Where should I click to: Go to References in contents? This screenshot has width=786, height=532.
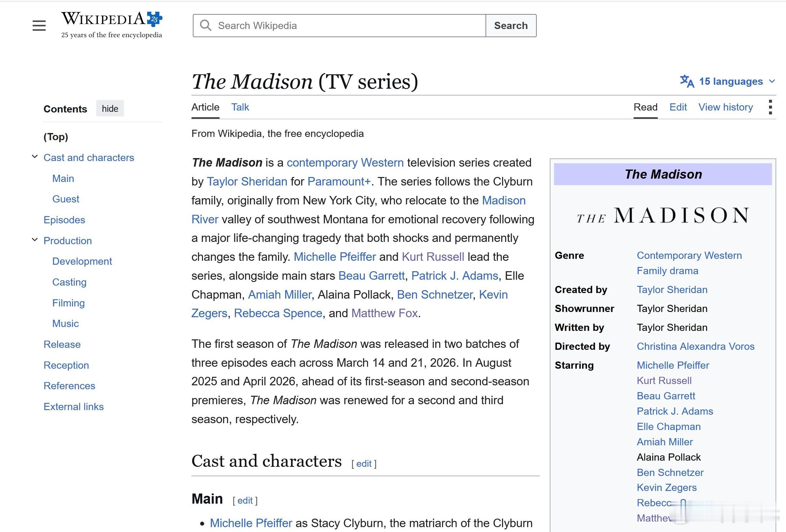[69, 386]
